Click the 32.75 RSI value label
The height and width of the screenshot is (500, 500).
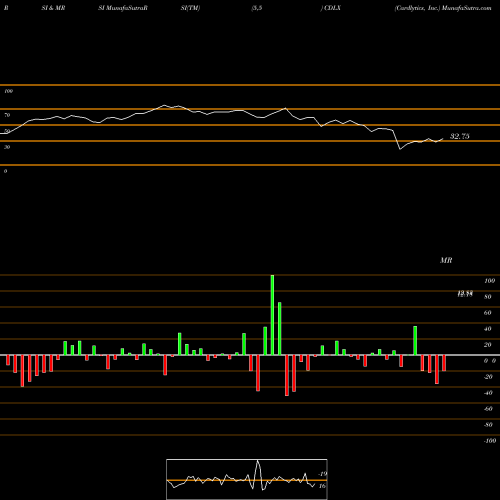(460, 136)
